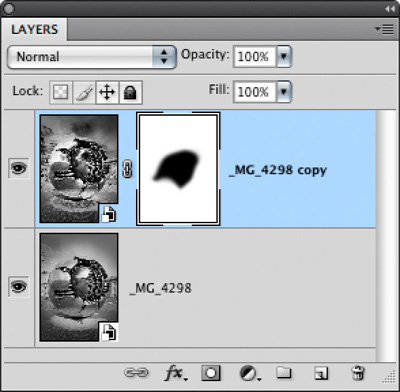Open the Normal blend mode dropdown

(92, 57)
